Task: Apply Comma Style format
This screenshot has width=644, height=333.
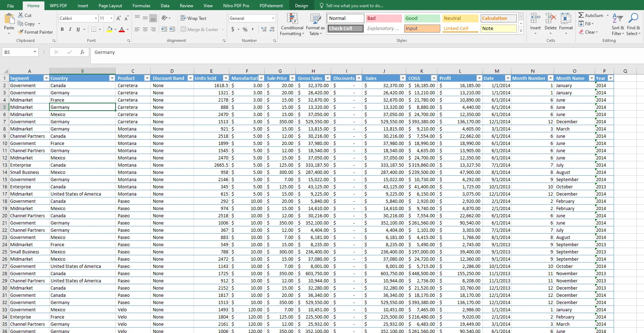Action: click(252, 29)
